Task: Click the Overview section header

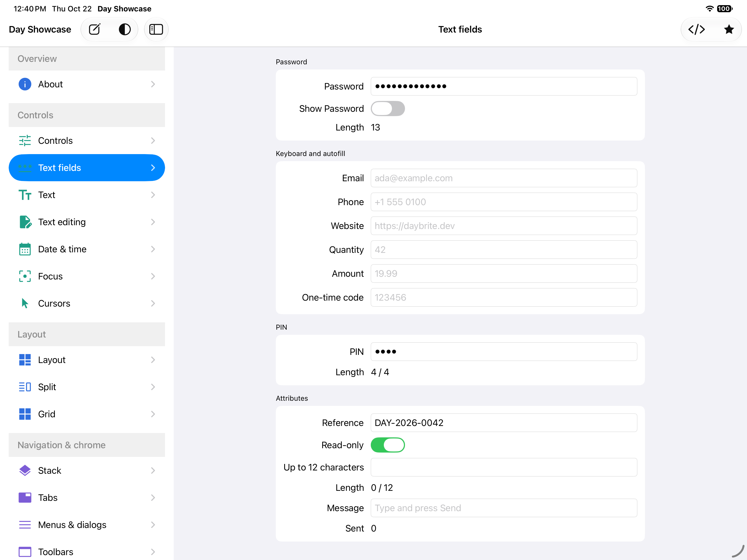Action: click(87, 59)
